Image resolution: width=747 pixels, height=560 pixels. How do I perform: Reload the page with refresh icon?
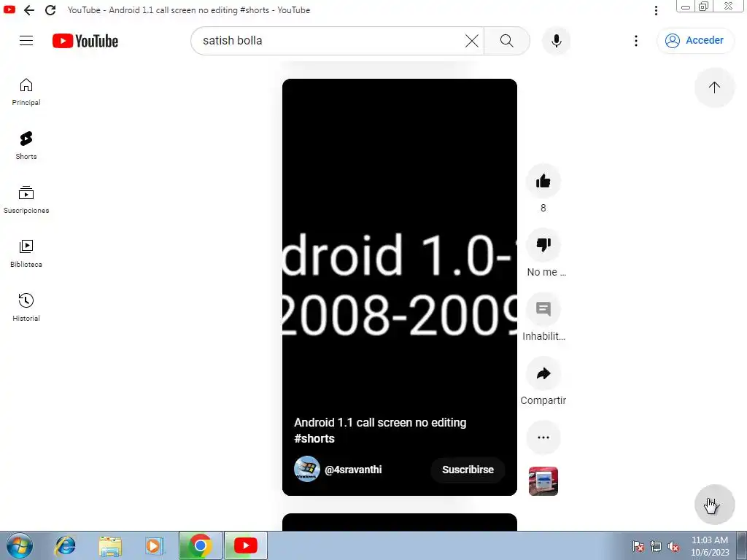[50, 10]
